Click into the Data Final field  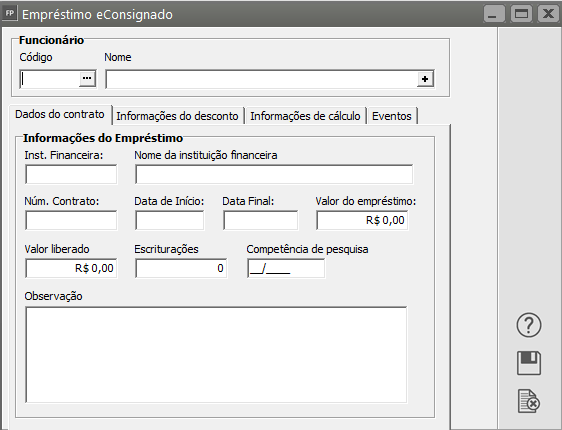(261, 220)
